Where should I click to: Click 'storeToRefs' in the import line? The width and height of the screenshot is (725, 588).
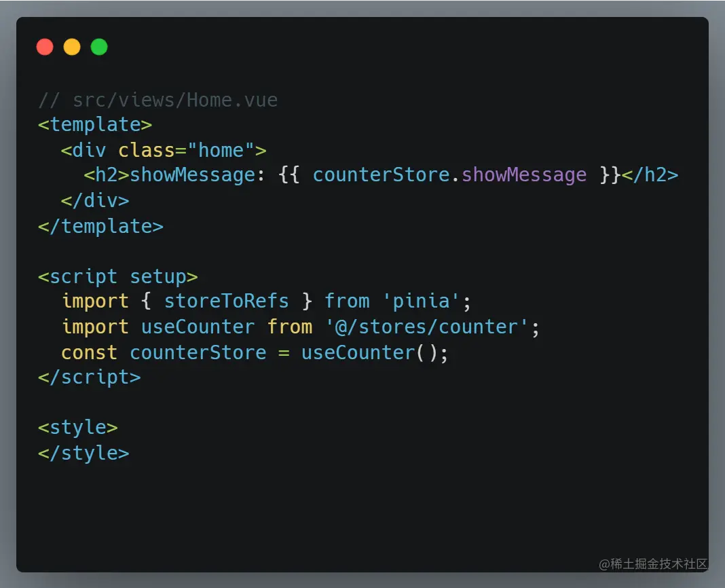pyautogui.click(x=227, y=301)
